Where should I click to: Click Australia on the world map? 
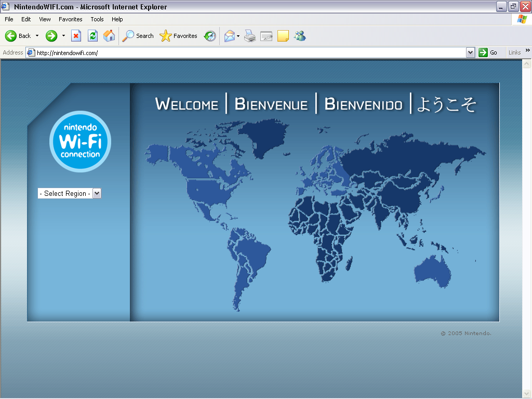click(433, 271)
